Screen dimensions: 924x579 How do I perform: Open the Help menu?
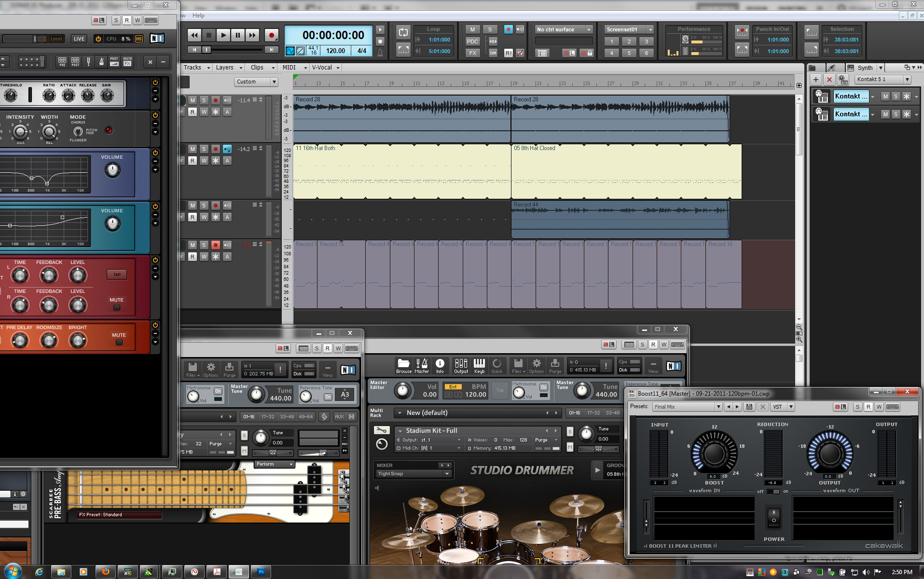[x=198, y=15]
